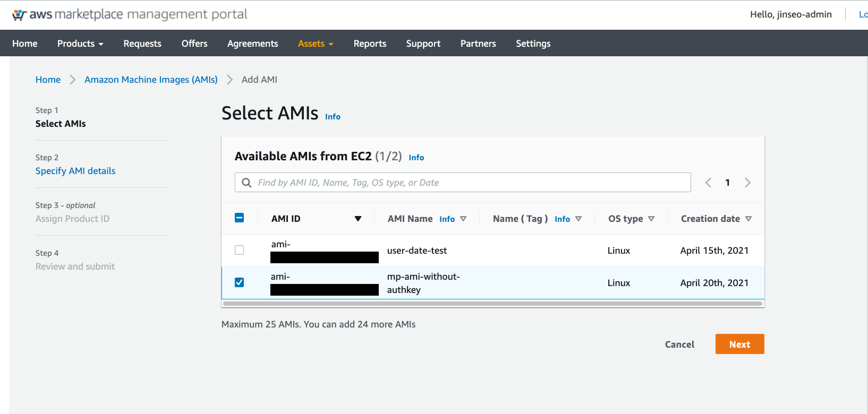
Task: Click Info link beside Available AMIs from EC2
Action: [x=416, y=158]
